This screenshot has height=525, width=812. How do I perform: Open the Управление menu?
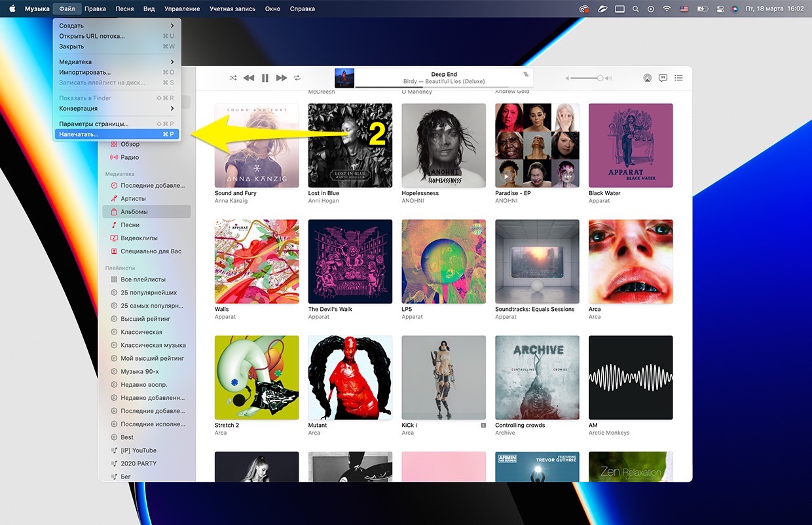click(182, 9)
